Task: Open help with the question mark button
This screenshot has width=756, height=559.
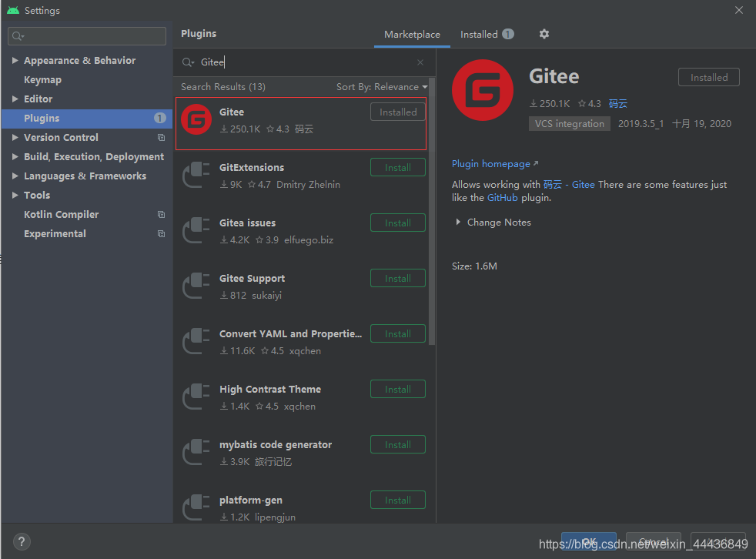Action: click(x=22, y=541)
